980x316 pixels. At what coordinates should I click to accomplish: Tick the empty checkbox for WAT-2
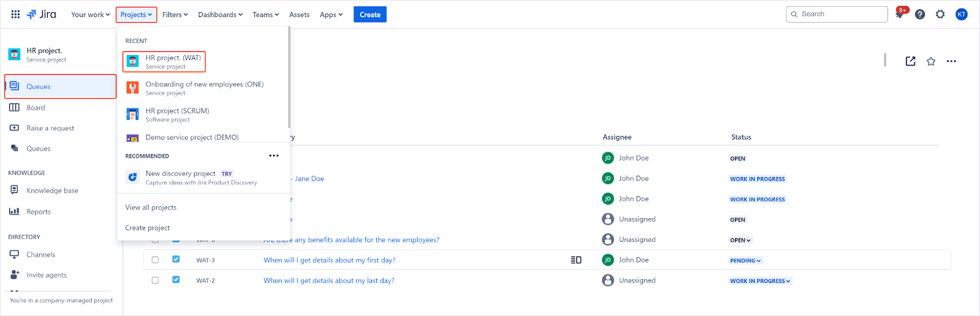tap(155, 280)
